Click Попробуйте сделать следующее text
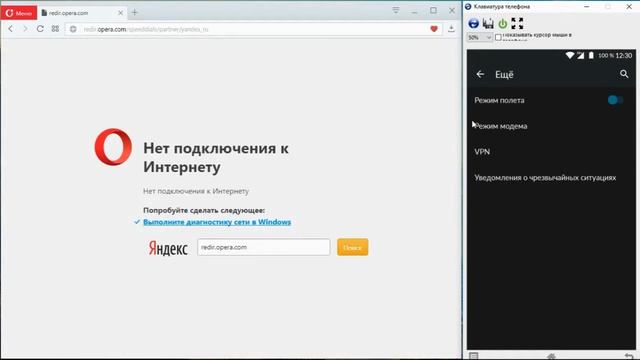This screenshot has height=360, width=640. coord(204,210)
